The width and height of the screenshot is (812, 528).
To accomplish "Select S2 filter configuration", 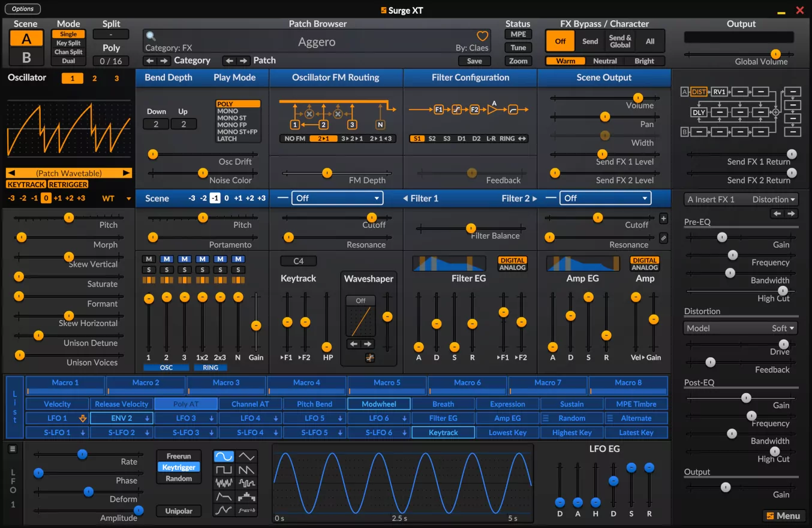I will tap(432, 138).
